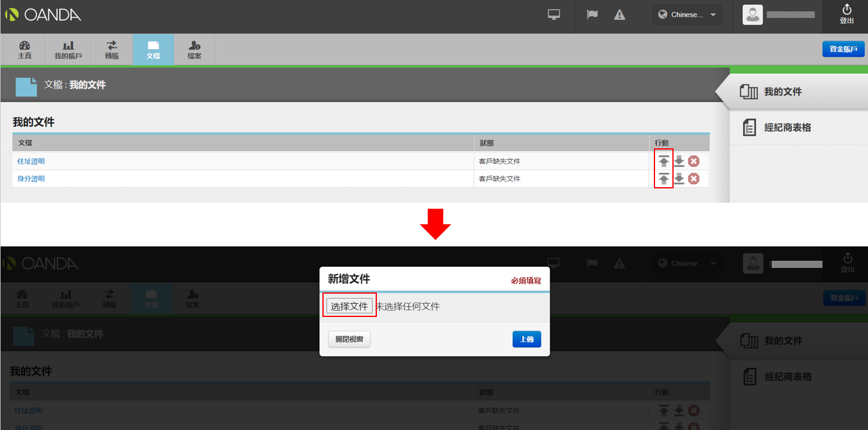Click the upload icon for 住址證明 row
The height and width of the screenshot is (430, 868).
pos(664,161)
